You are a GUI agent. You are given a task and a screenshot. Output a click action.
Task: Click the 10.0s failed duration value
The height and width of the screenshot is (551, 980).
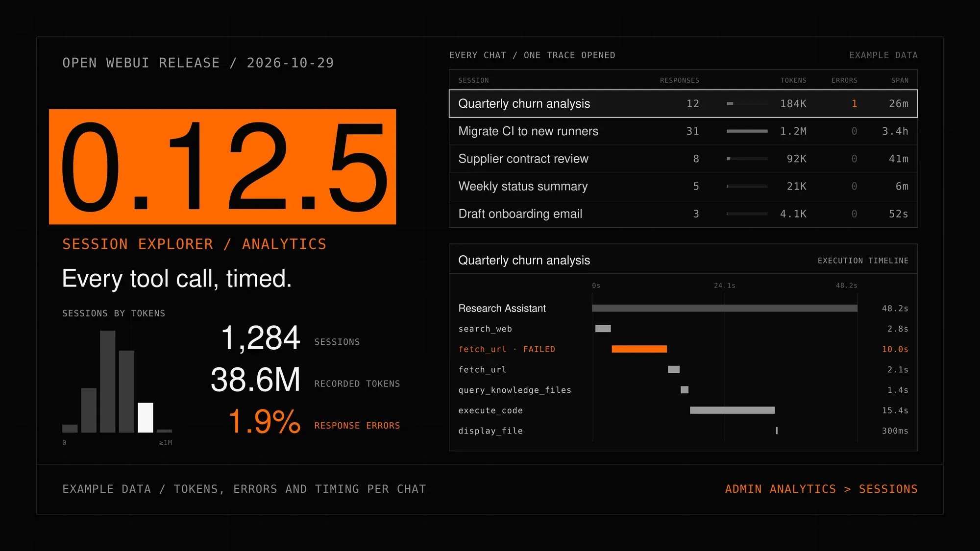point(895,349)
